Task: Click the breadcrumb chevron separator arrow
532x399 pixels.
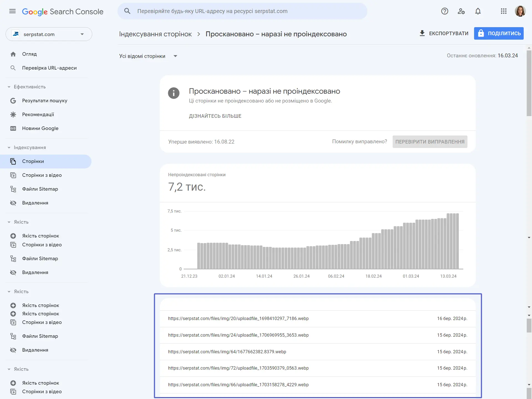Action: coord(199,34)
